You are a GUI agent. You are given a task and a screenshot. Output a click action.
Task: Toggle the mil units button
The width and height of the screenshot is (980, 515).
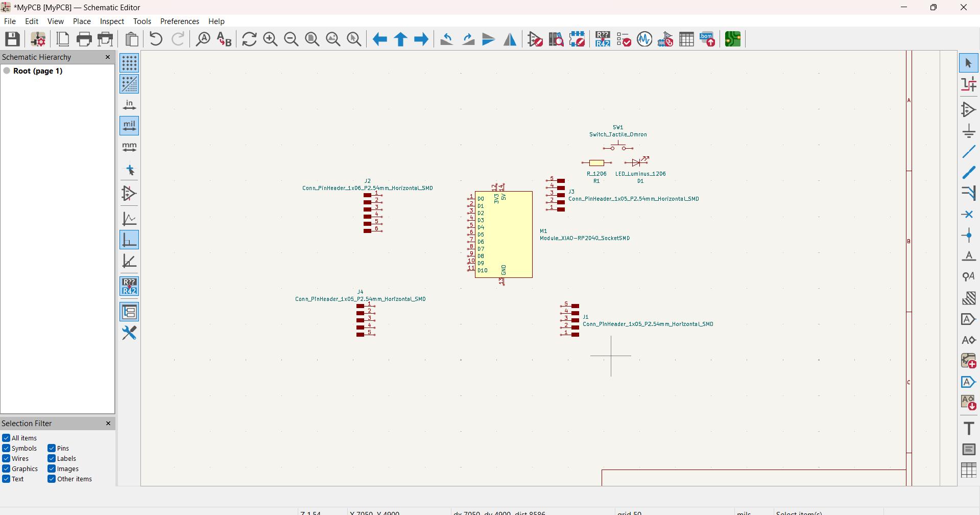(129, 126)
